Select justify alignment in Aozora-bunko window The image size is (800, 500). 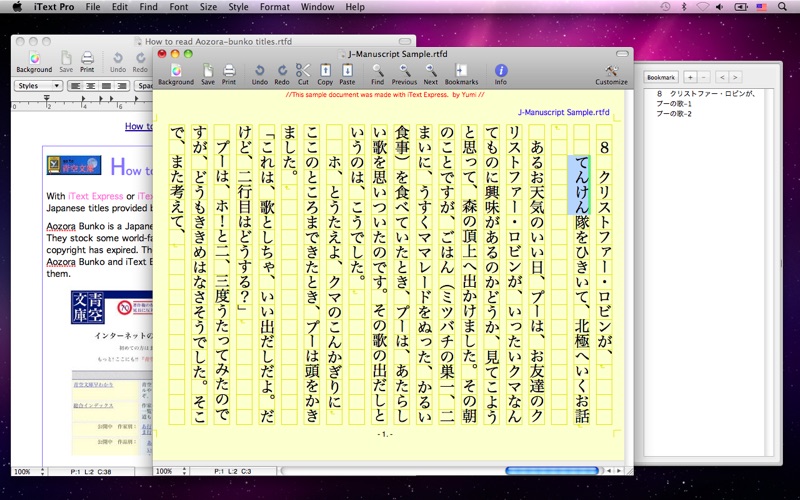(106, 86)
